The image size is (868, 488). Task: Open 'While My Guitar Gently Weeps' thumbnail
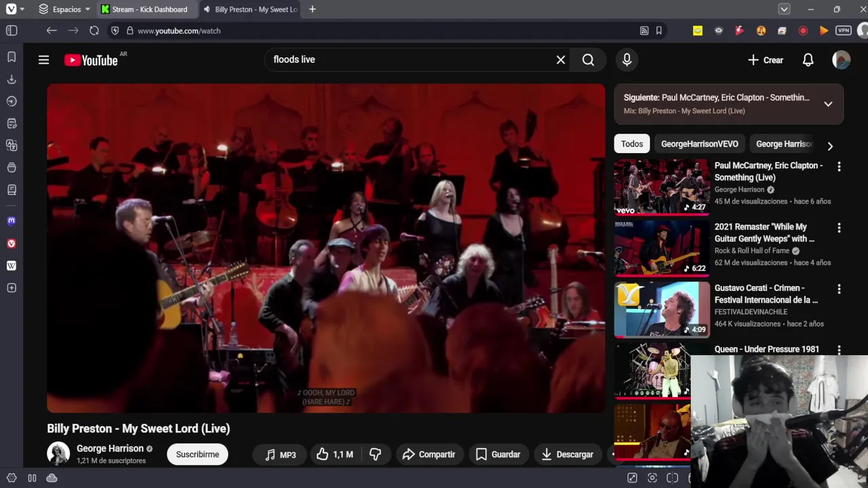coord(662,249)
